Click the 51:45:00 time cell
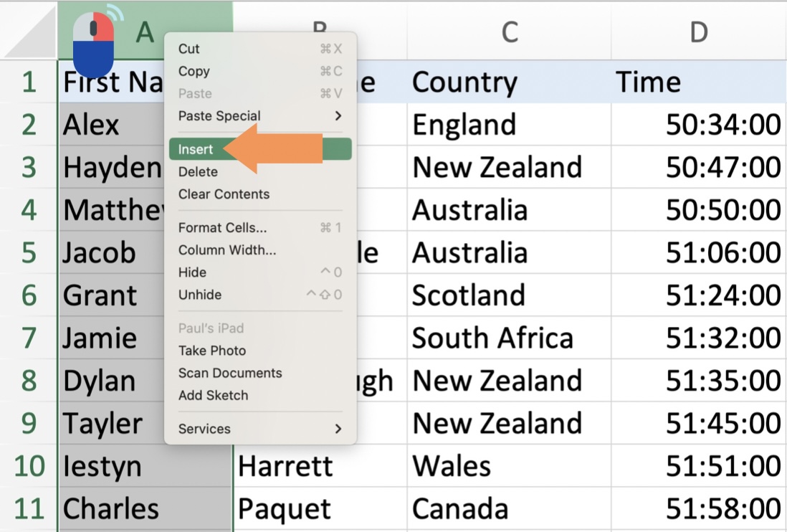This screenshot has width=787, height=532. click(x=699, y=423)
